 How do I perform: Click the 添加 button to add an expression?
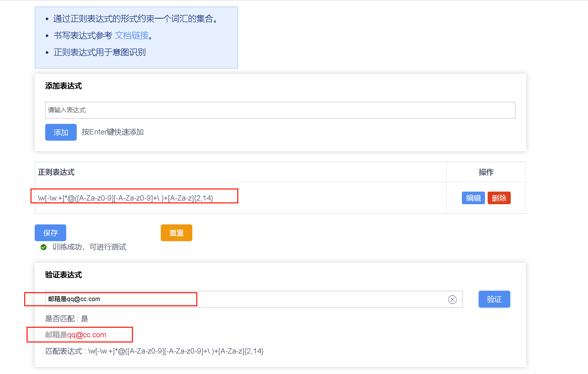(61, 132)
